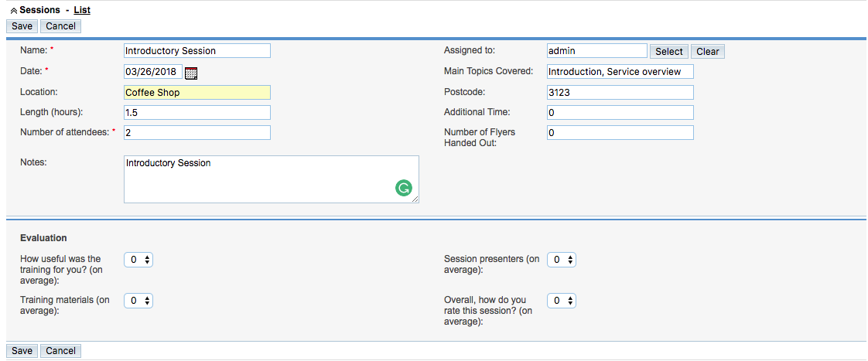
Task: Open the calendar date picker icon
Action: pos(191,73)
